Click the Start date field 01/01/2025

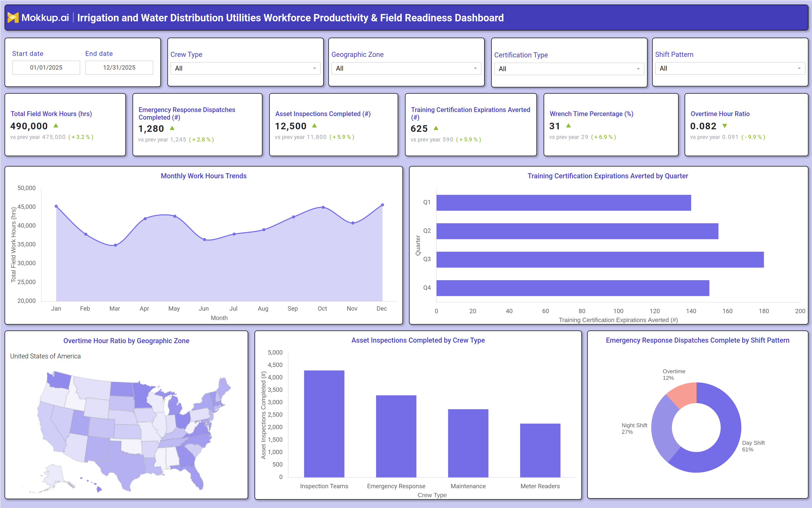pyautogui.click(x=46, y=68)
